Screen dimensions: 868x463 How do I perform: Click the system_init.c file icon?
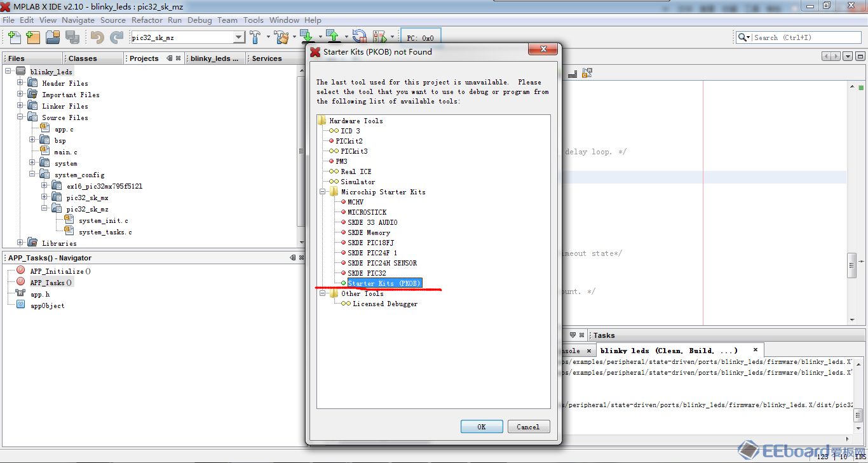tap(69, 220)
